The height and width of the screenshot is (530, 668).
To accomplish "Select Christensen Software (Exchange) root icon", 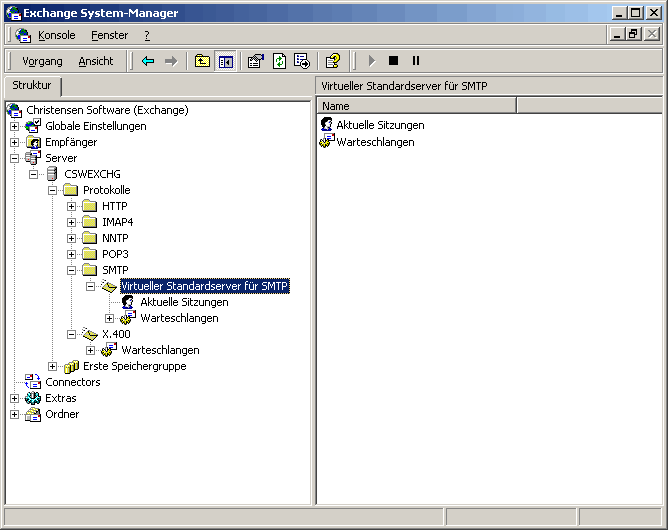I will point(14,110).
